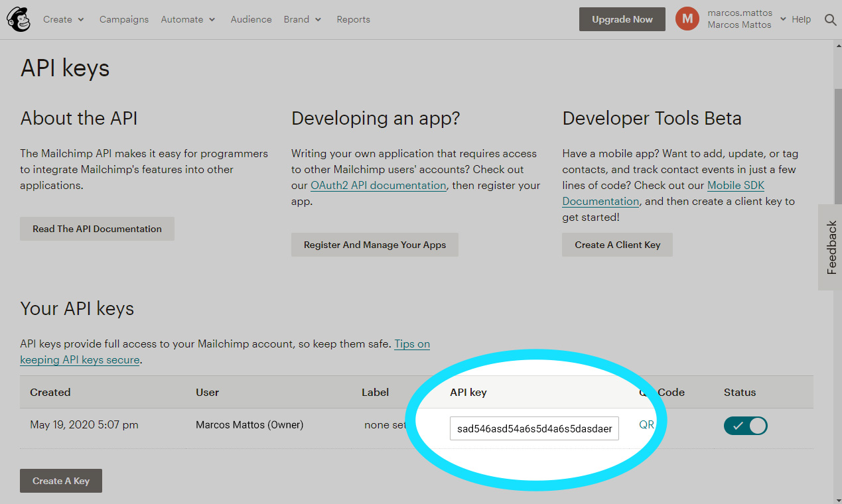Viewport: 842px width, 504px height.
Task: Go to Campaigns
Action: coord(124,19)
